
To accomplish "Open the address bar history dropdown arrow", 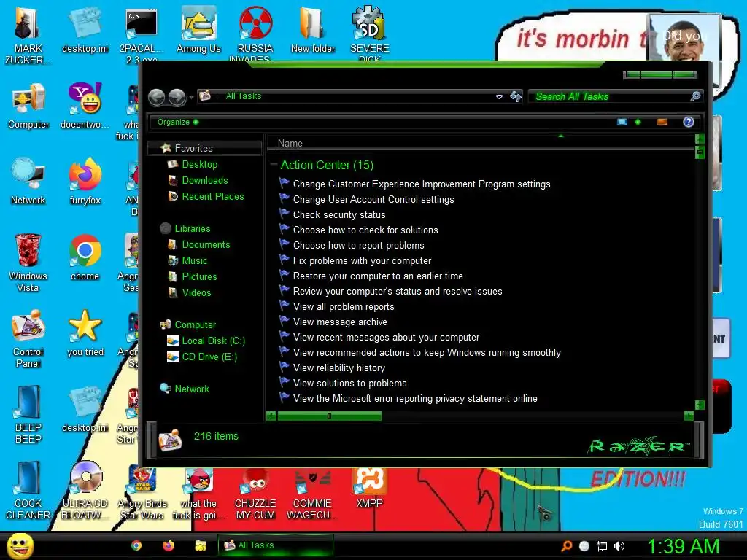I will 499,97.
